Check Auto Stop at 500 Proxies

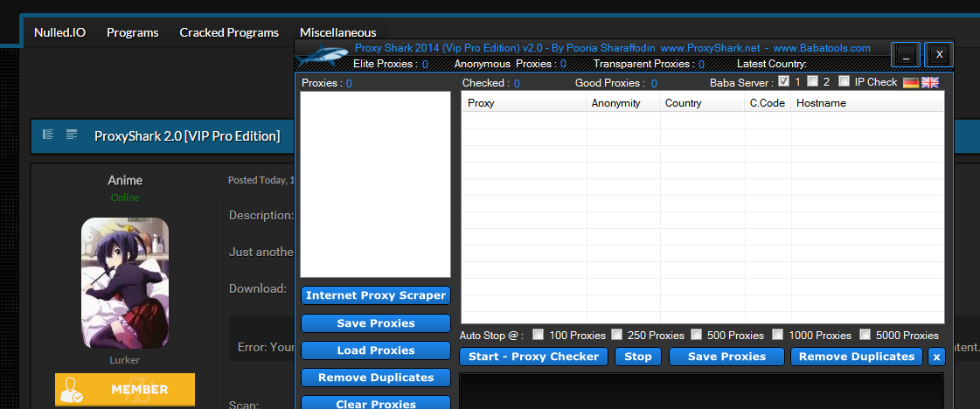click(x=696, y=335)
